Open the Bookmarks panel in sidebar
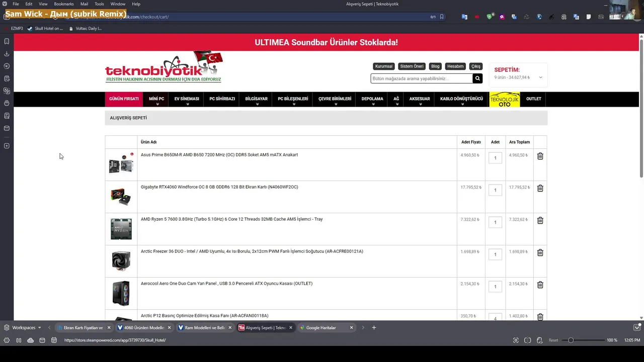The height and width of the screenshot is (362, 644). tap(7, 41)
